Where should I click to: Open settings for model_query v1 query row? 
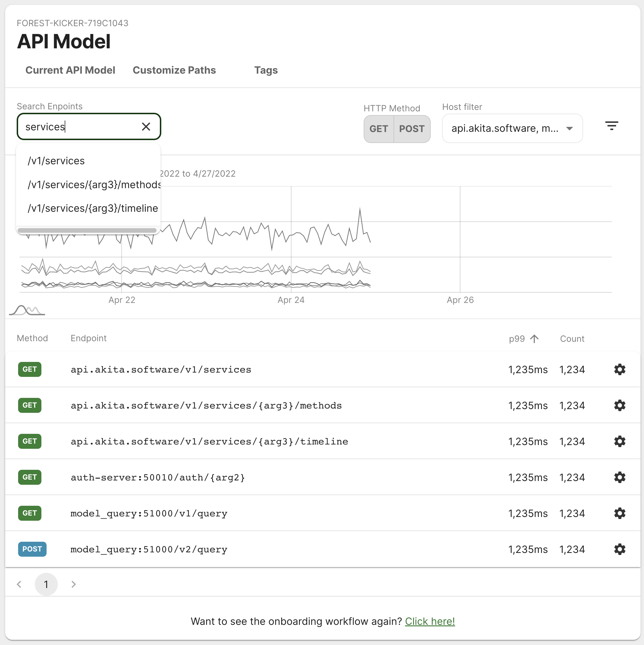[x=619, y=513]
